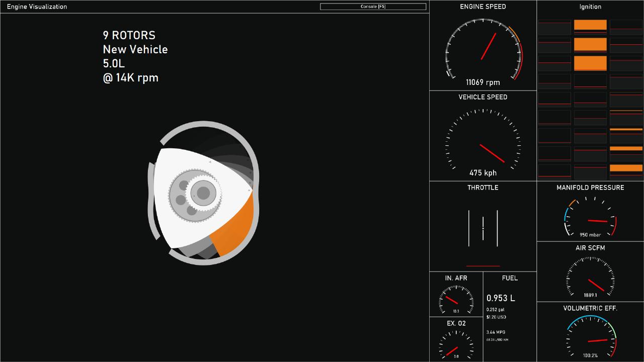
Task: Click the Engine Speed tachometer gauge
Action: coord(483,49)
